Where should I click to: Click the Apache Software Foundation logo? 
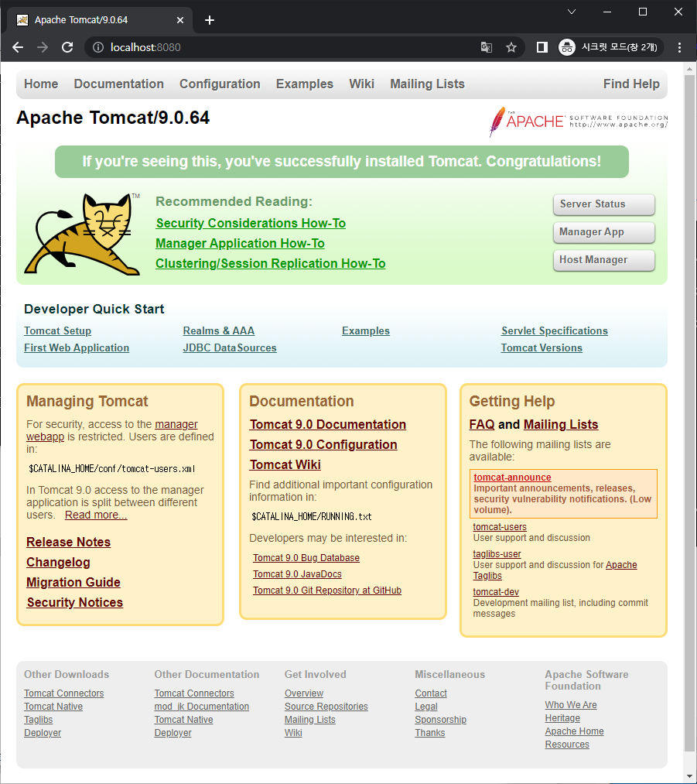pos(578,121)
